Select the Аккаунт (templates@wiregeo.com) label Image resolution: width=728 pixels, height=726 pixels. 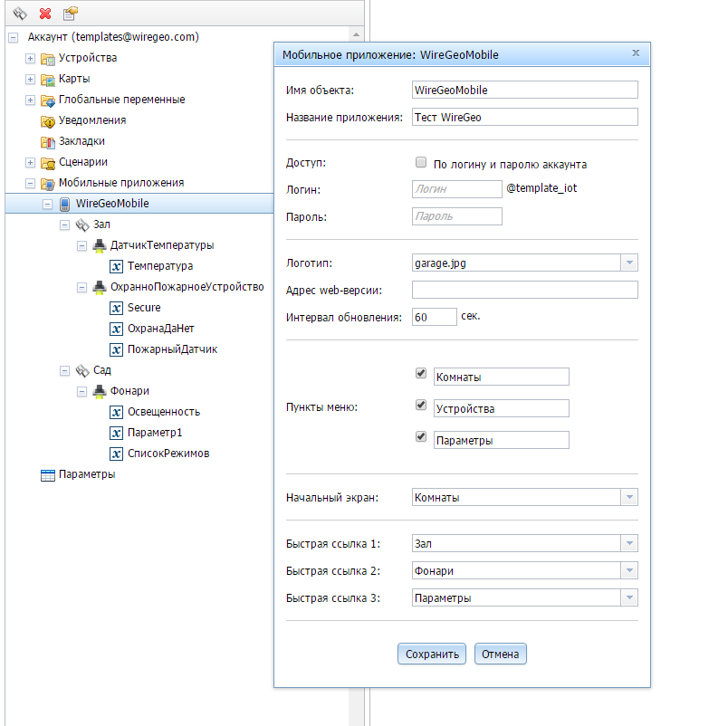point(113,37)
